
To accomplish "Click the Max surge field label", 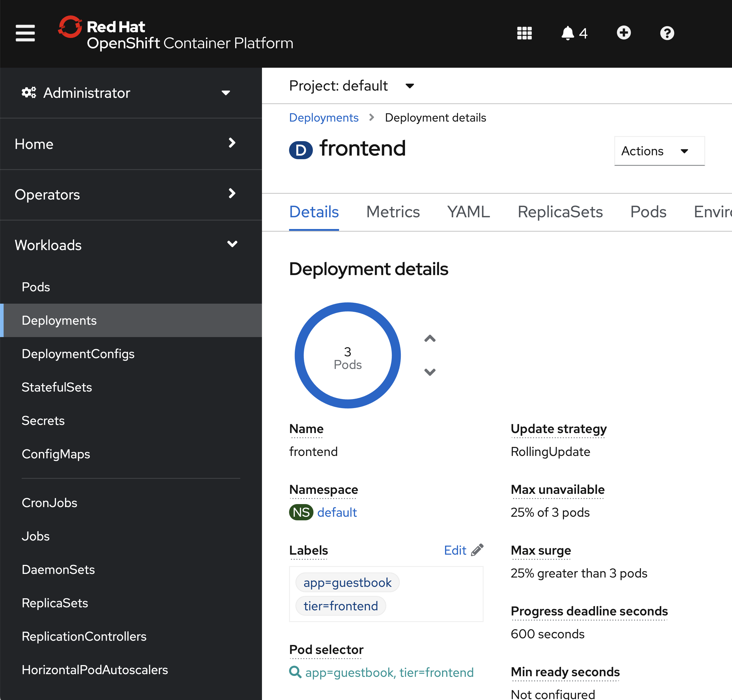I will pyautogui.click(x=541, y=550).
